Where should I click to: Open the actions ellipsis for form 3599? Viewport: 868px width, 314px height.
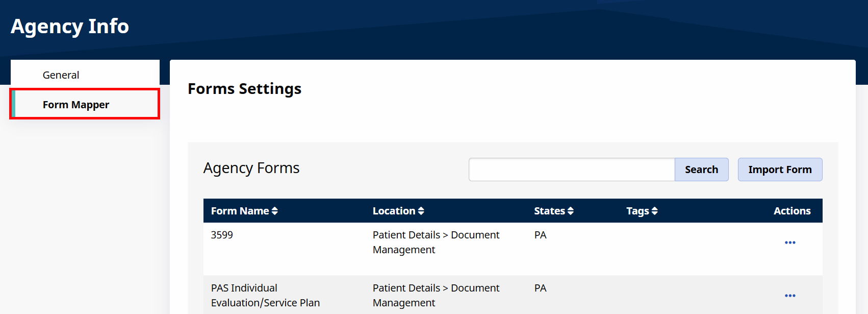(790, 243)
